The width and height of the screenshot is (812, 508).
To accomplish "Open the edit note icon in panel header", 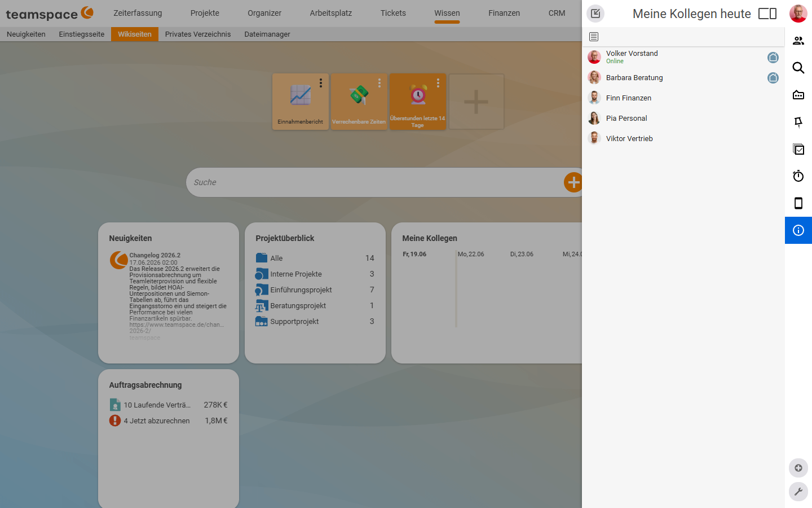I will tap(595, 14).
